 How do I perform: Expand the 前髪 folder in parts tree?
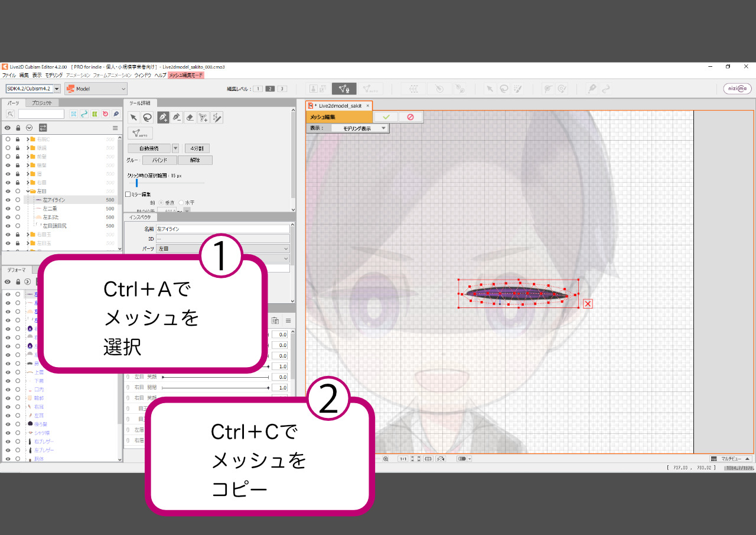(28, 157)
